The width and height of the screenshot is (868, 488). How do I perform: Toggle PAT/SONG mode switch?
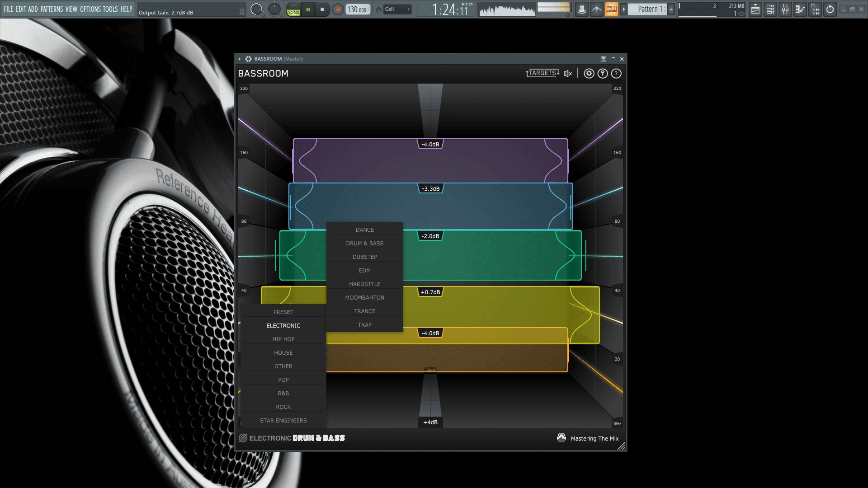[x=293, y=9]
